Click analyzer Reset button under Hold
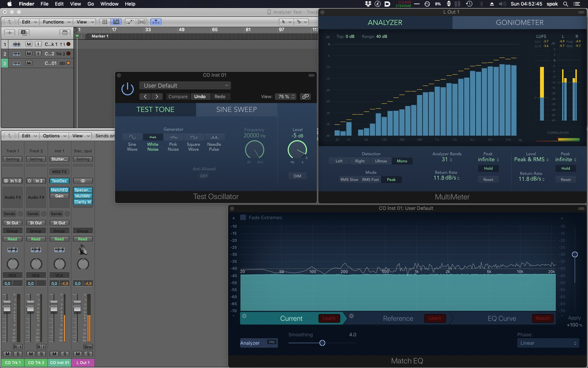Viewport: 588px width, 368px height. (488, 179)
